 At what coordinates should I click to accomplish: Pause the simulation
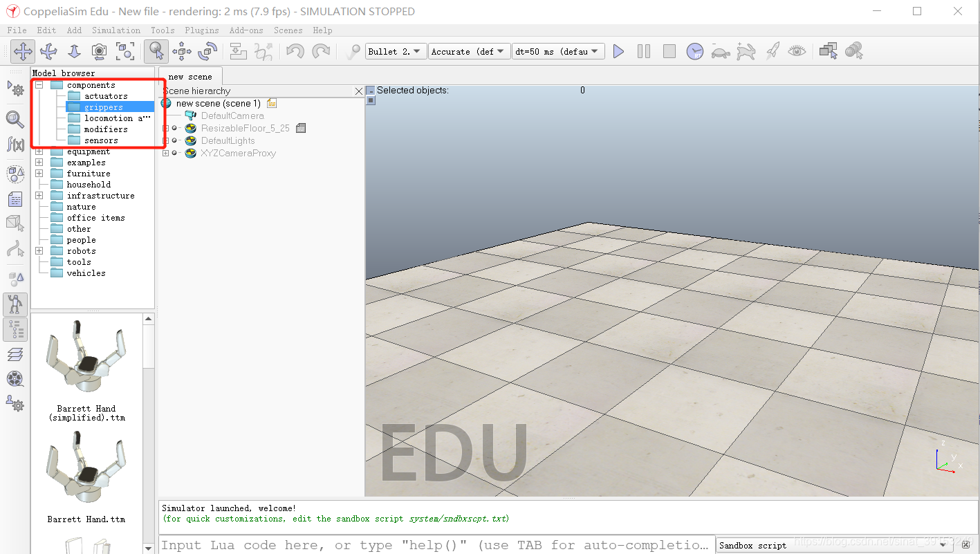click(x=644, y=51)
